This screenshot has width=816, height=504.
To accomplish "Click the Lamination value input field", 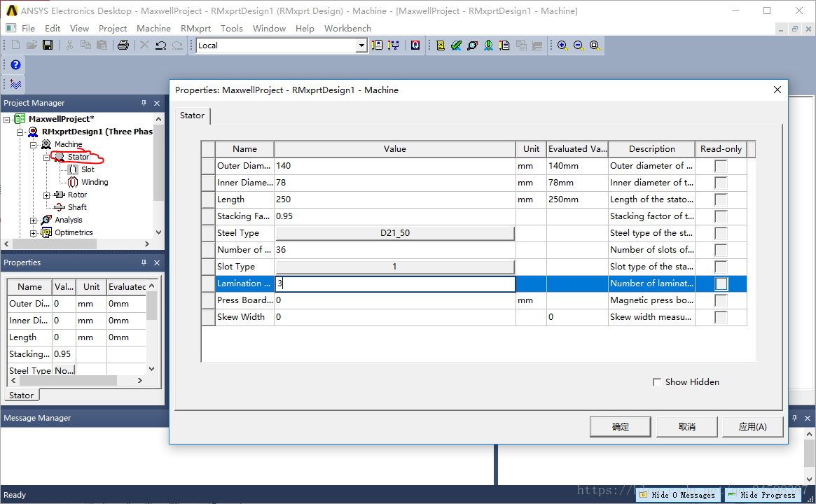I will (x=396, y=283).
